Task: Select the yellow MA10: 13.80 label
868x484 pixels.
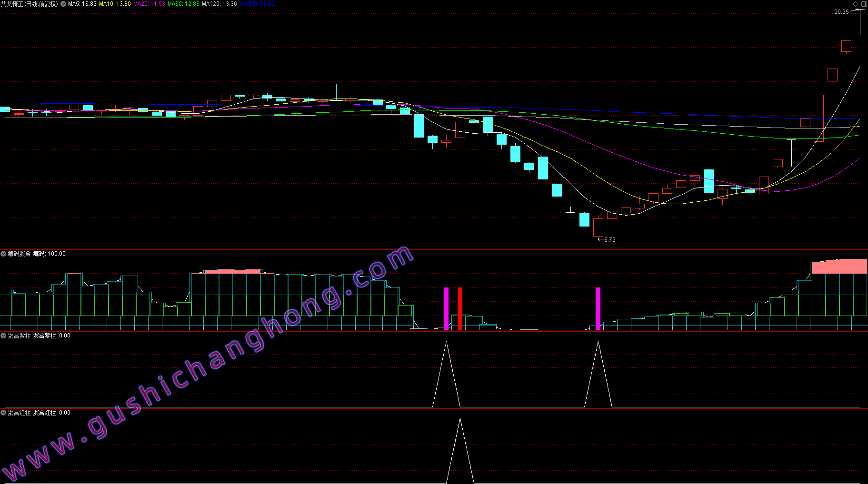Action: point(115,4)
